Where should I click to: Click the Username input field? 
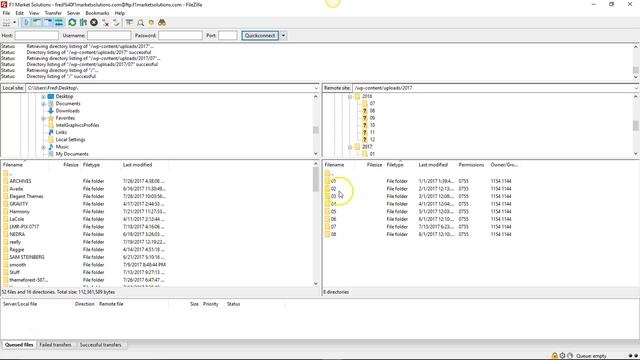[109, 36]
